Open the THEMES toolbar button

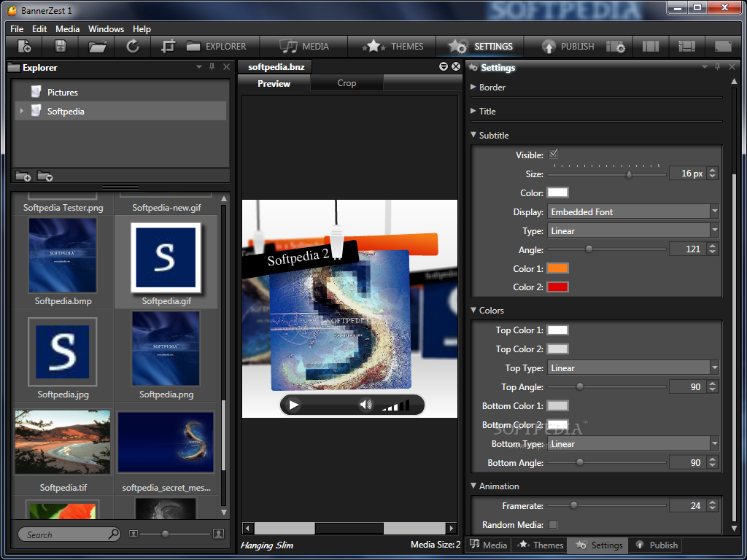pos(392,46)
